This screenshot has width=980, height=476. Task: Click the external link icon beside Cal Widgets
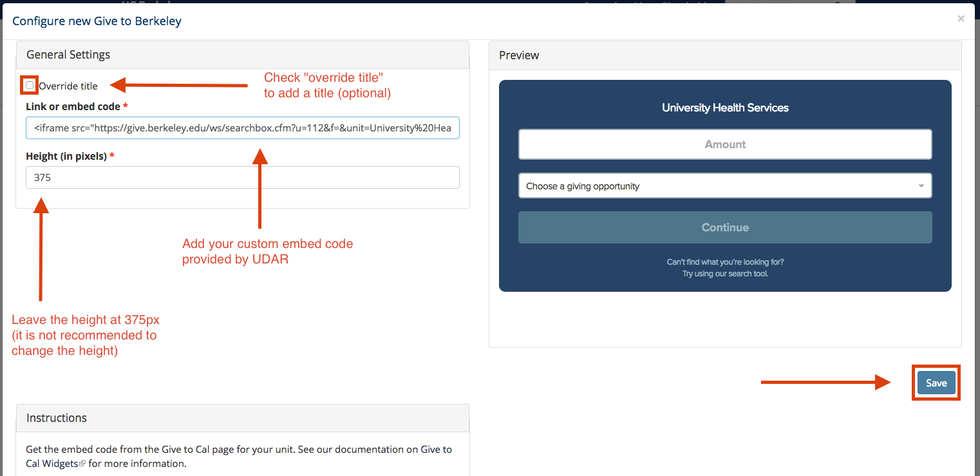point(82,464)
